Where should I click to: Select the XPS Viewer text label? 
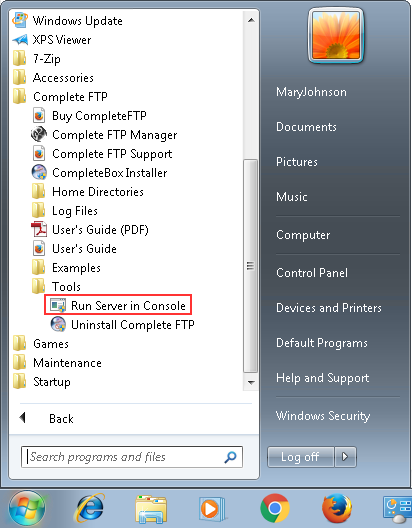pyautogui.click(x=62, y=40)
